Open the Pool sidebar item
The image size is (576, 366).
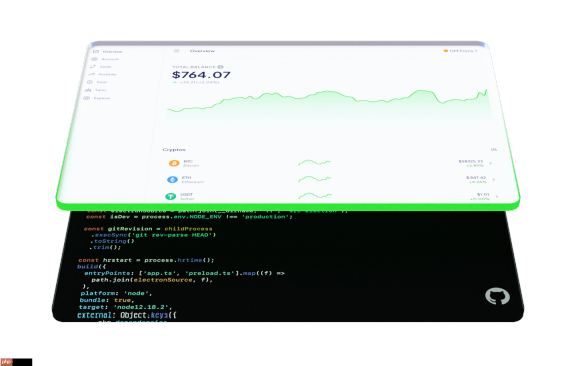click(102, 82)
